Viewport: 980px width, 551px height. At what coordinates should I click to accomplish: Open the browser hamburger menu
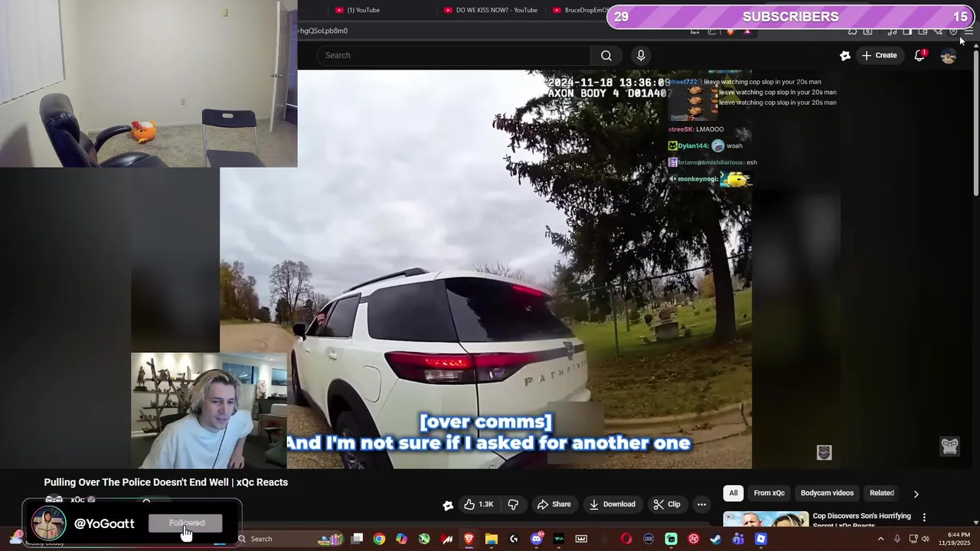click(x=969, y=31)
